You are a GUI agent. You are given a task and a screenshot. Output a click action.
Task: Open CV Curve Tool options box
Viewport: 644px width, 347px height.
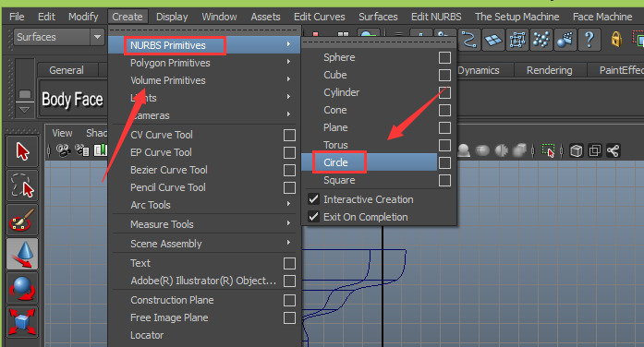pyautogui.click(x=289, y=136)
